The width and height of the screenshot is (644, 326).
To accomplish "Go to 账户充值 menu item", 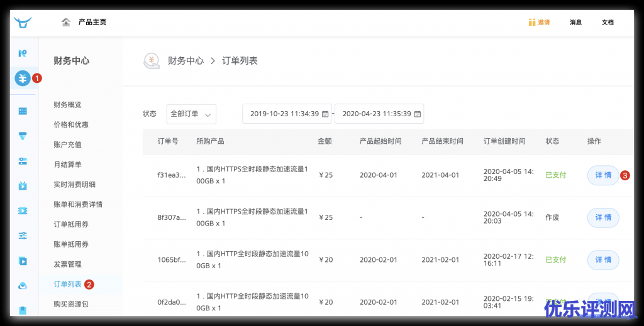I will point(67,144).
